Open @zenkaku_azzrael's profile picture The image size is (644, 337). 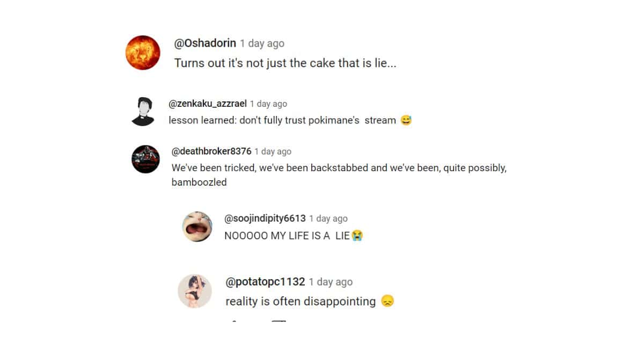click(143, 111)
